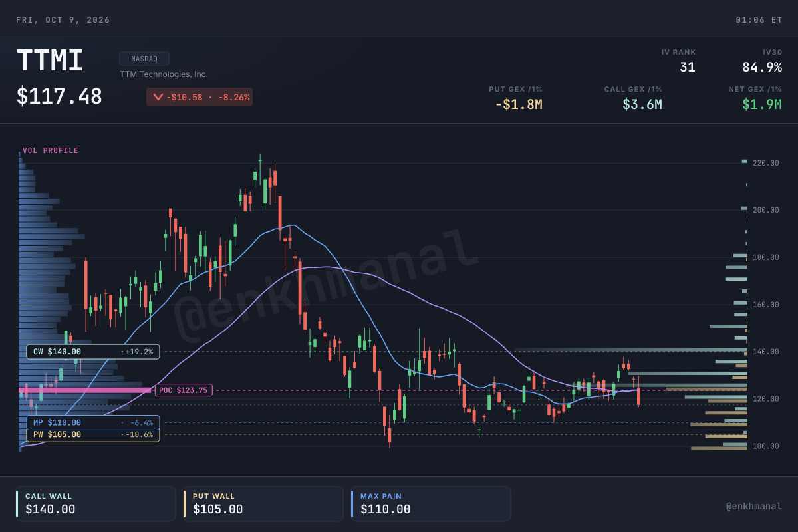
Task: Click the CALL WALL $140.00 card
Action: [x=96, y=504]
